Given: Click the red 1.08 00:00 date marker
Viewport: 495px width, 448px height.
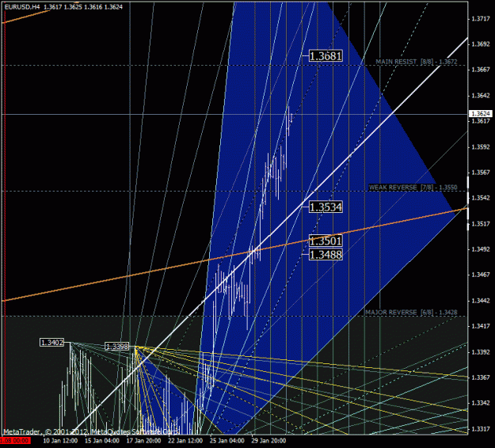Looking at the screenshot, I should pos(14,441).
